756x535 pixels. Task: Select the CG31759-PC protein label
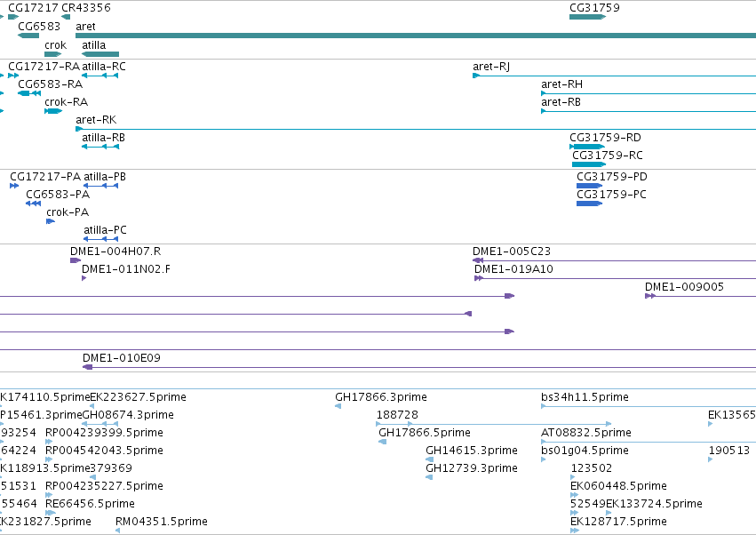611,195
